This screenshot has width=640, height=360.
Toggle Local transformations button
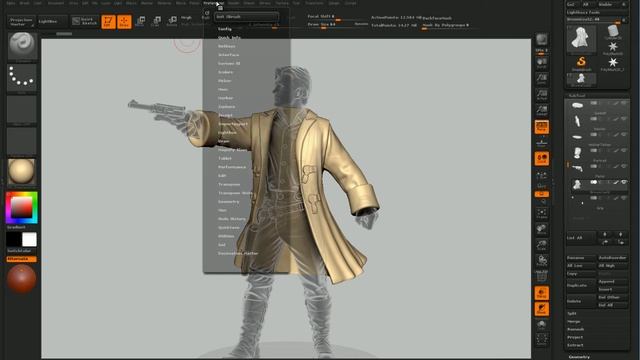[542, 159]
